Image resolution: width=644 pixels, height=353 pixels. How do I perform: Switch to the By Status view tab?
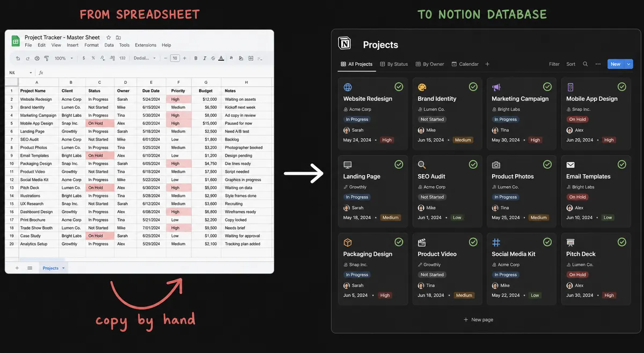pyautogui.click(x=394, y=64)
